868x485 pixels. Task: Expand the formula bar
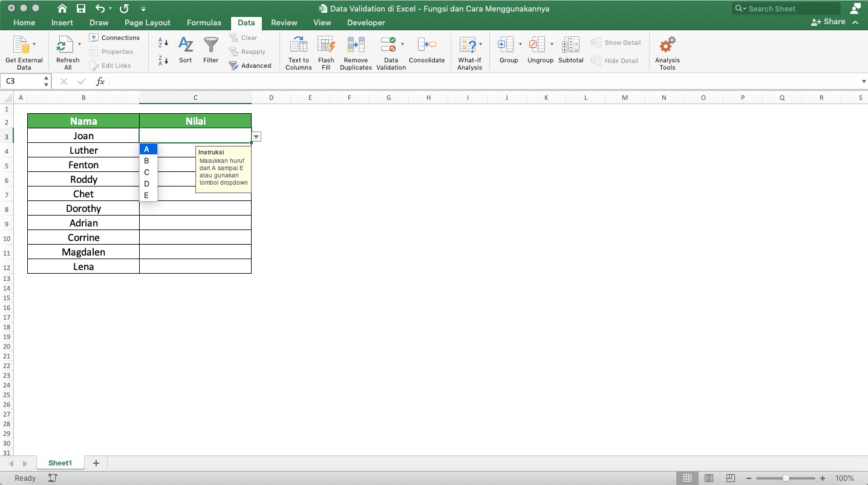[x=863, y=81]
